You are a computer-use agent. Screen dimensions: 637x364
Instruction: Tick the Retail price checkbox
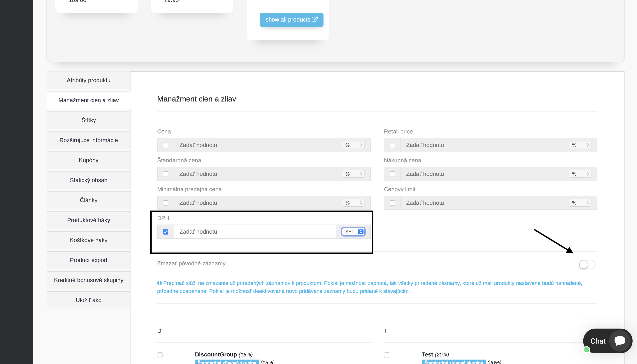coord(392,145)
